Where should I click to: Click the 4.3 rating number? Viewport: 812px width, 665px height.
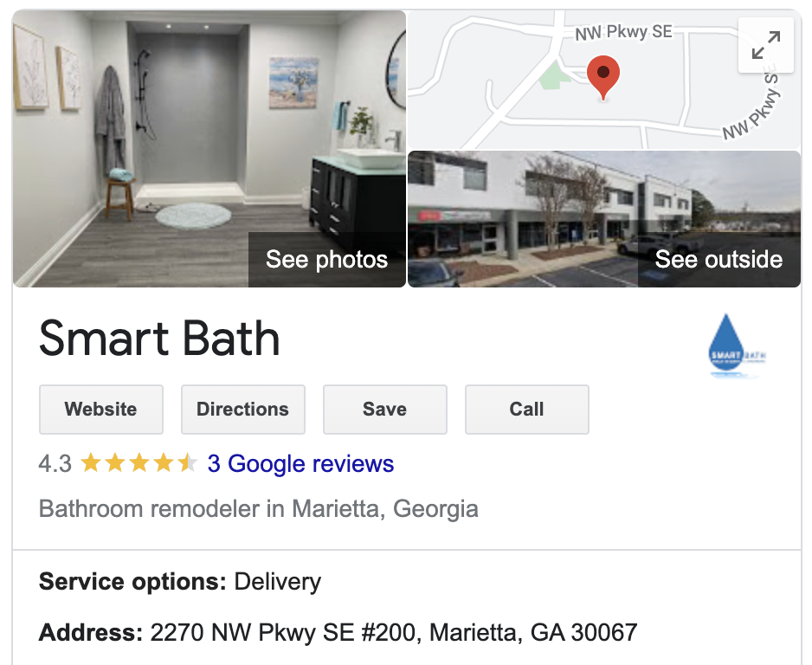55,463
